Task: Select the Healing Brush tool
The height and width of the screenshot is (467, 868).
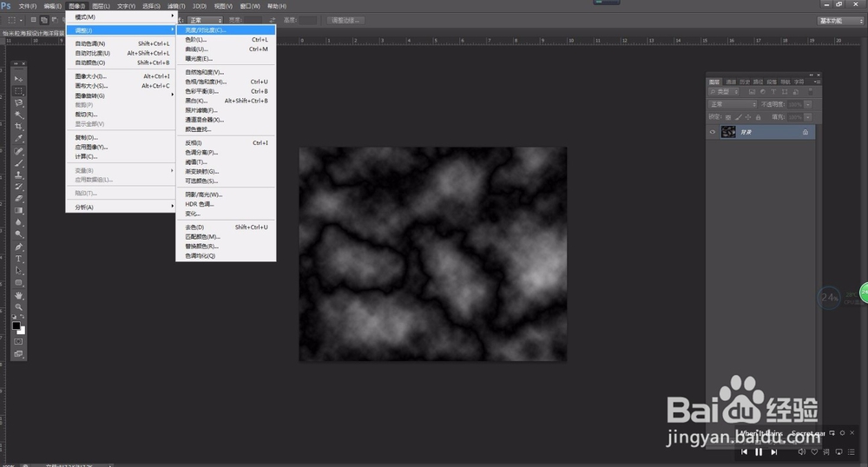Action: (x=18, y=151)
